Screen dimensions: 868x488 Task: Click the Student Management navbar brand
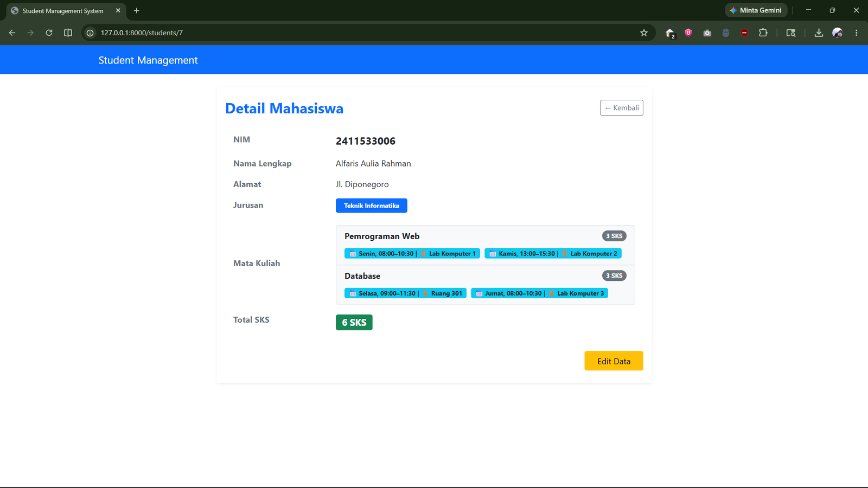pyautogui.click(x=148, y=60)
